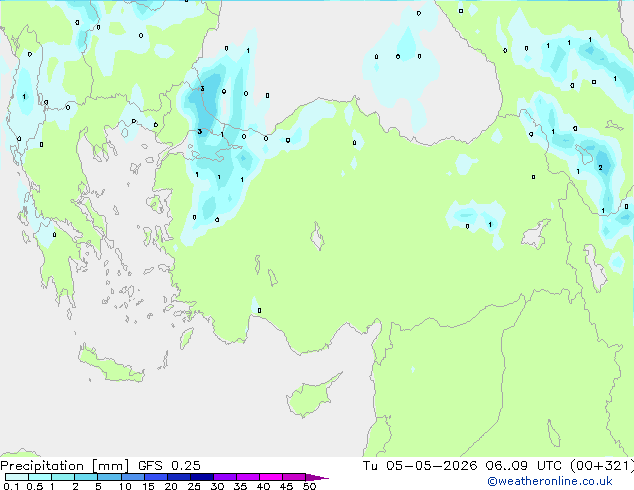
Task: Click the '40' legend scale label
Action: (x=263, y=486)
